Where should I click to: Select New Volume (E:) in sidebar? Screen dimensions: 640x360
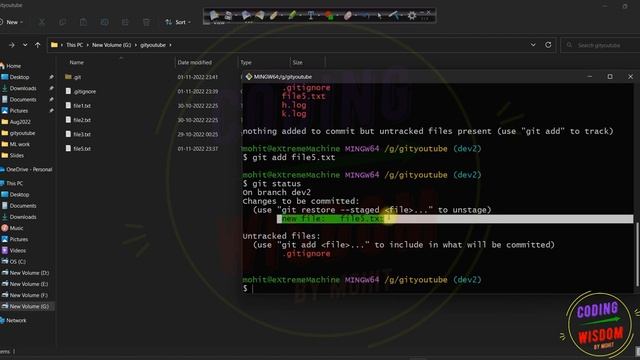[25, 284]
